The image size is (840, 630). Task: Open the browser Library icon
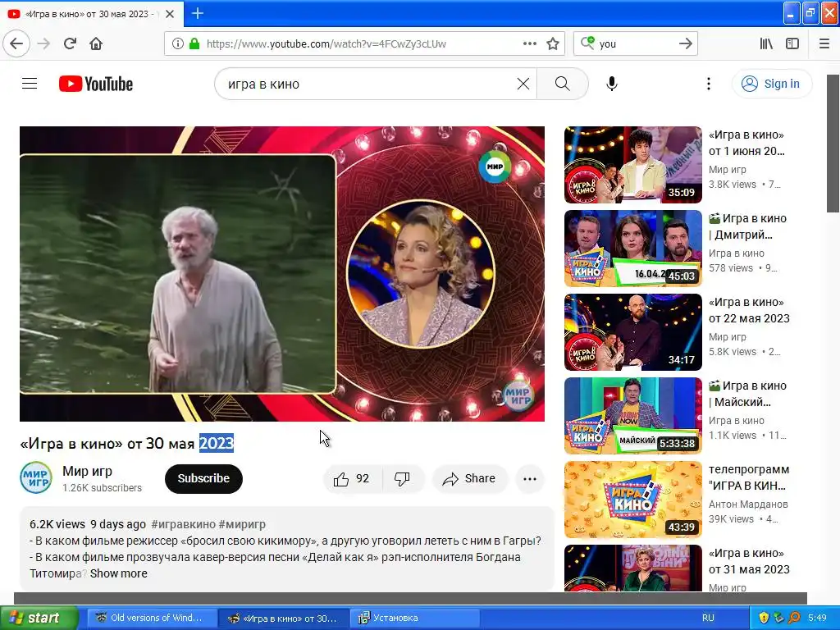click(x=766, y=44)
